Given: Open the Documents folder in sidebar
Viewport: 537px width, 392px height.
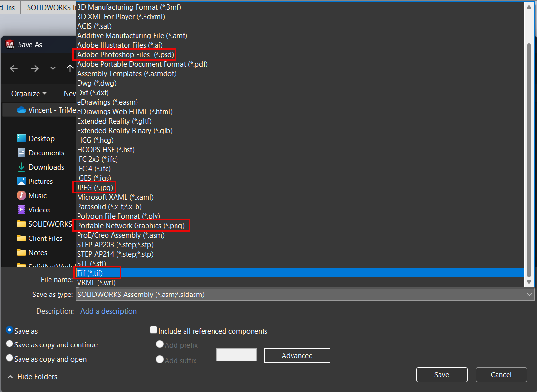Looking at the screenshot, I should click(46, 153).
